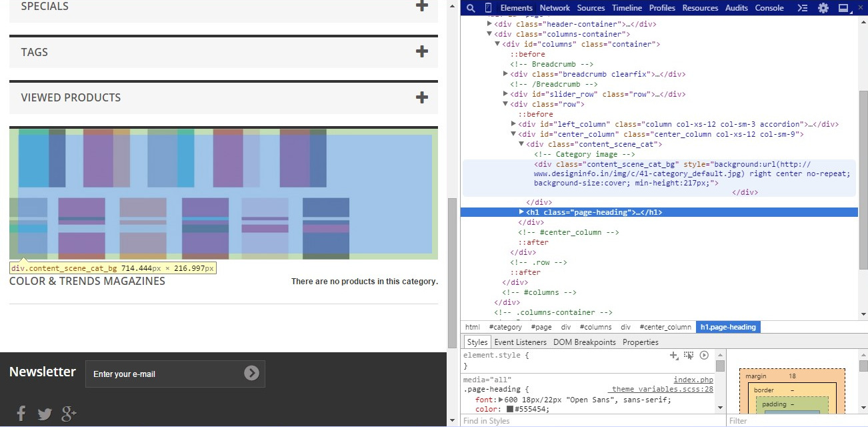Screen dimensions: 868x427
Task: Expand the breadcrumb clearfix div node
Action: [506, 74]
